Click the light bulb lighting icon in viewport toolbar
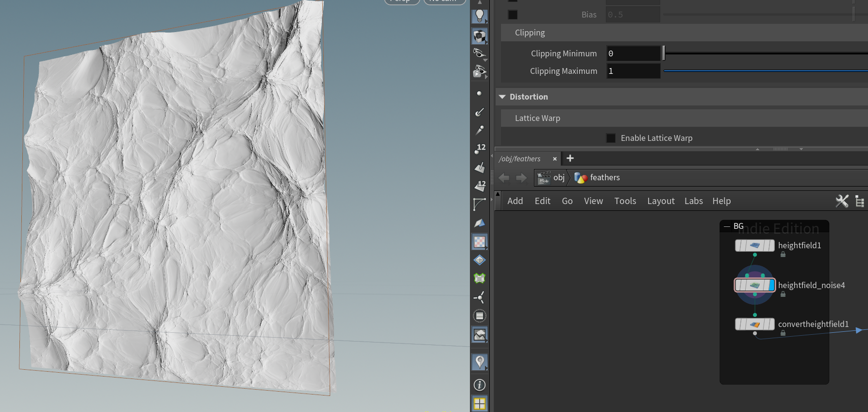The image size is (868, 412). (x=480, y=16)
